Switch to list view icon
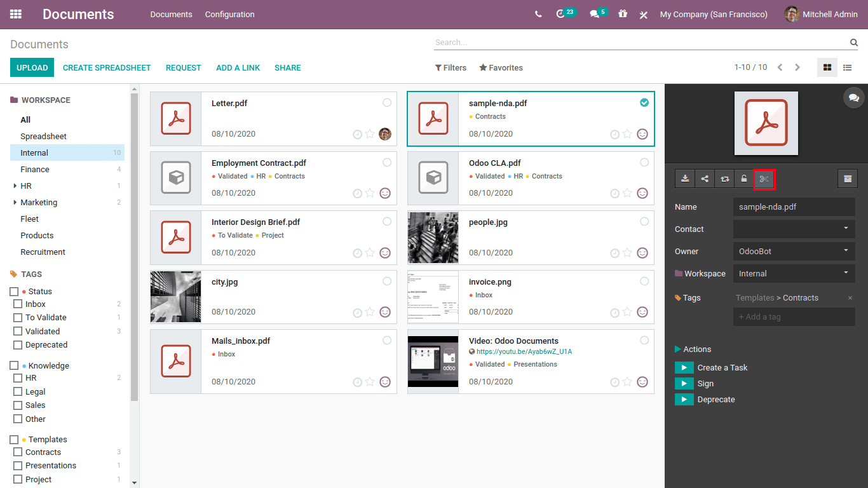The image size is (868, 488). 847,67
